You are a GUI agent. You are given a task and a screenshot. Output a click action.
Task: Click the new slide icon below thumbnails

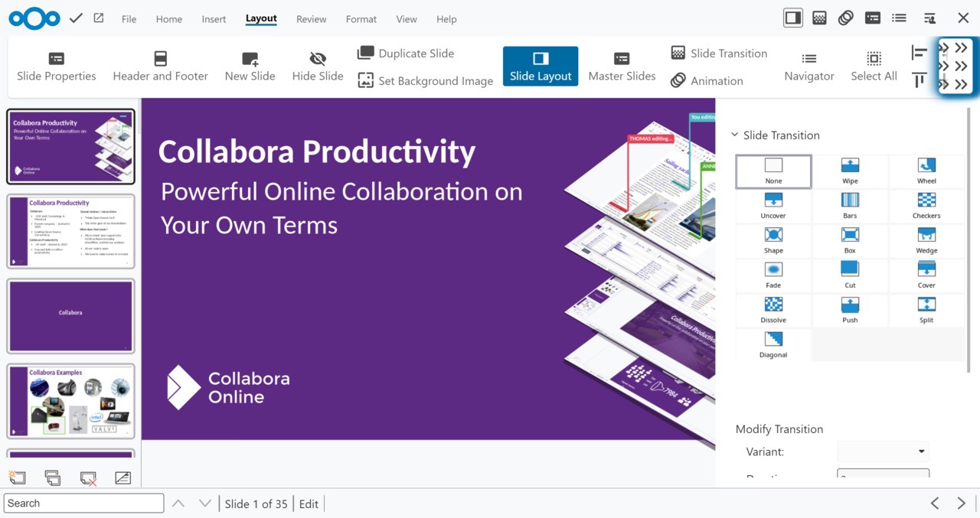click(17, 478)
